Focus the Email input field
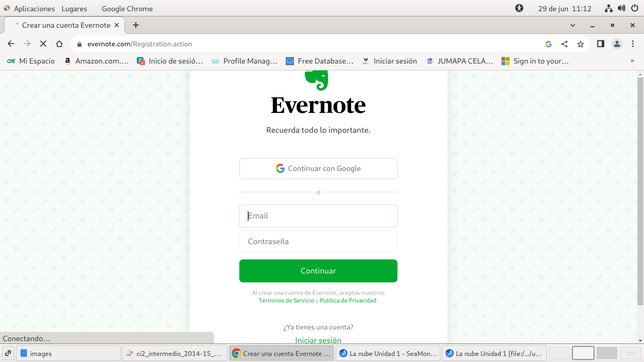The image size is (644, 362). (318, 216)
